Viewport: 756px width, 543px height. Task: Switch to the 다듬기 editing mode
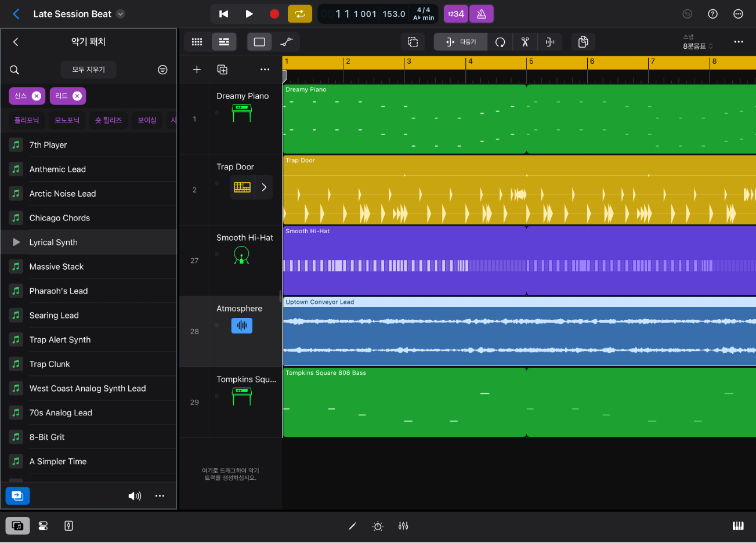(x=461, y=42)
